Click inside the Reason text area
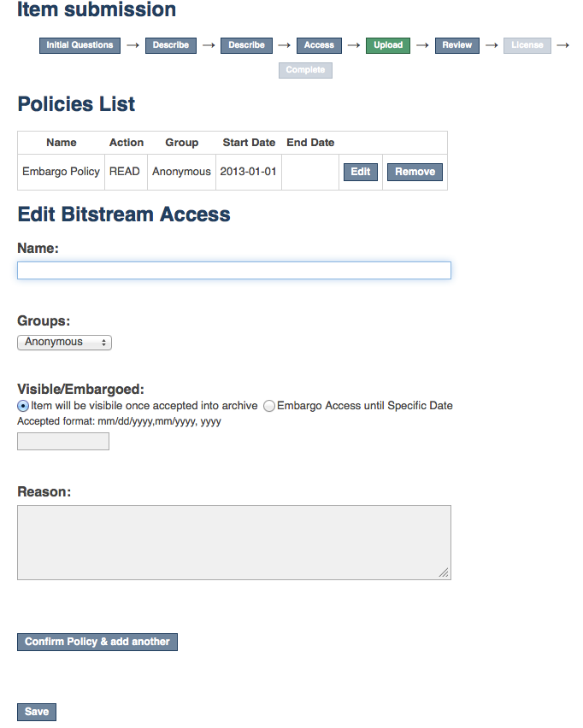583x728 pixels. [233, 543]
